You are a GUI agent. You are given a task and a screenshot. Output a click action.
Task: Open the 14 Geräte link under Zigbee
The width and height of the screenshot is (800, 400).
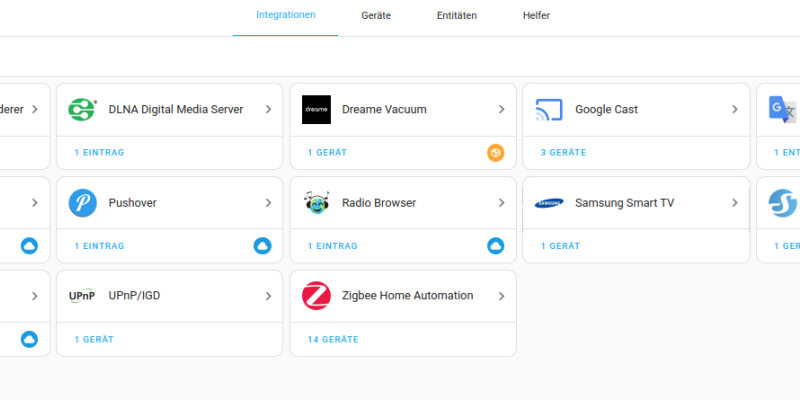pyautogui.click(x=333, y=340)
